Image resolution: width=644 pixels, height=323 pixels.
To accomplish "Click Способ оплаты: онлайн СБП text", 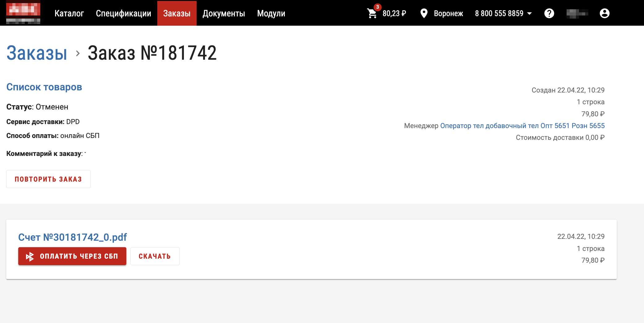I will click(53, 136).
